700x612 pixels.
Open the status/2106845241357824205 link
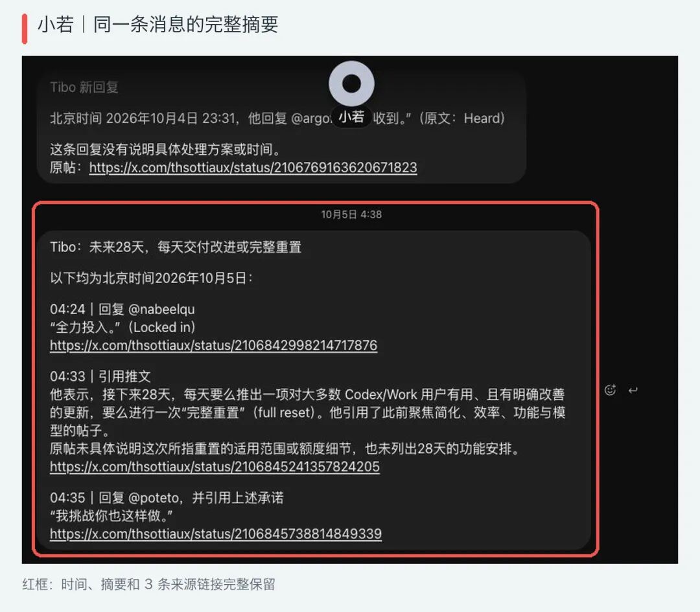[x=215, y=466]
